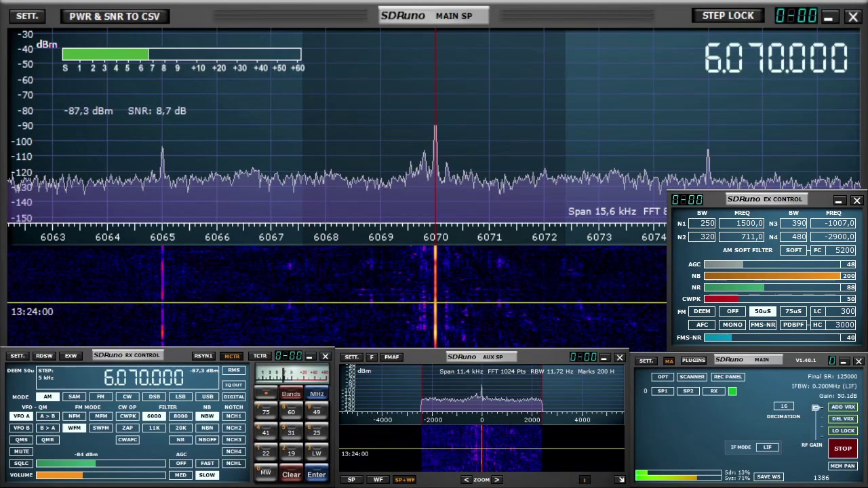Image resolution: width=868 pixels, height=488 pixels.
Task: Switch mode to SAM
Action: point(74,396)
